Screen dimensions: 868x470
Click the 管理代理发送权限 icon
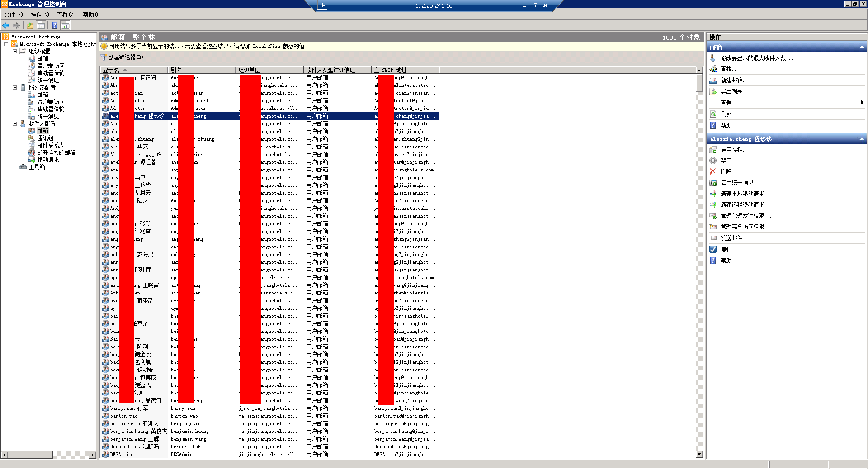tap(713, 216)
